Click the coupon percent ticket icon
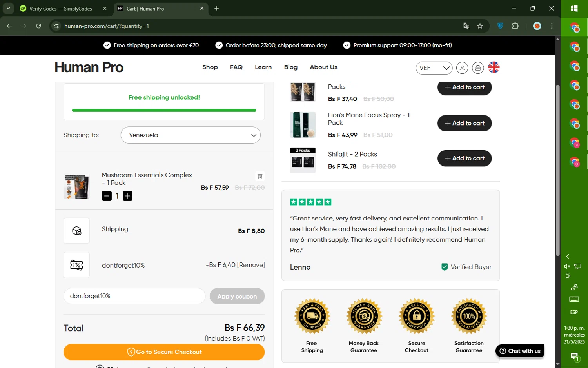Viewport: 588px width, 368px height. tap(76, 265)
